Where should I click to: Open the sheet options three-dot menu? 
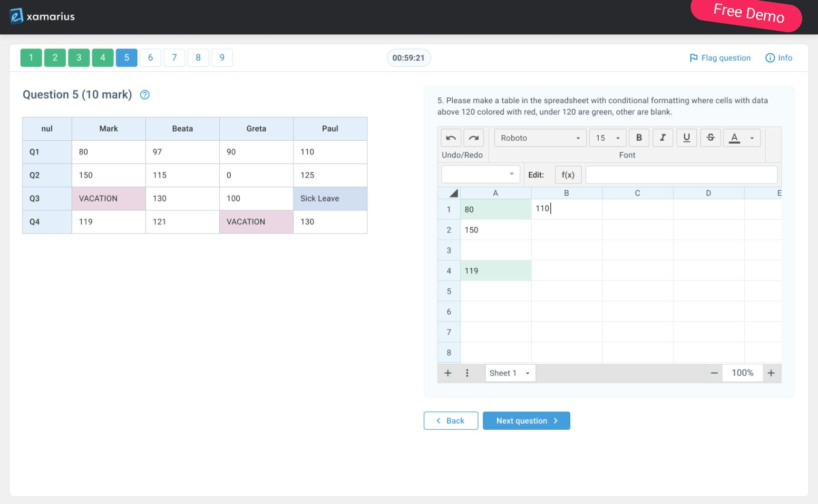pos(467,373)
